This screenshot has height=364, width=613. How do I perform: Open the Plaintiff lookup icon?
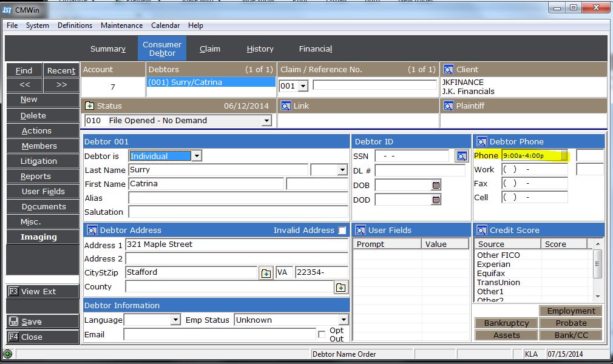(x=449, y=106)
